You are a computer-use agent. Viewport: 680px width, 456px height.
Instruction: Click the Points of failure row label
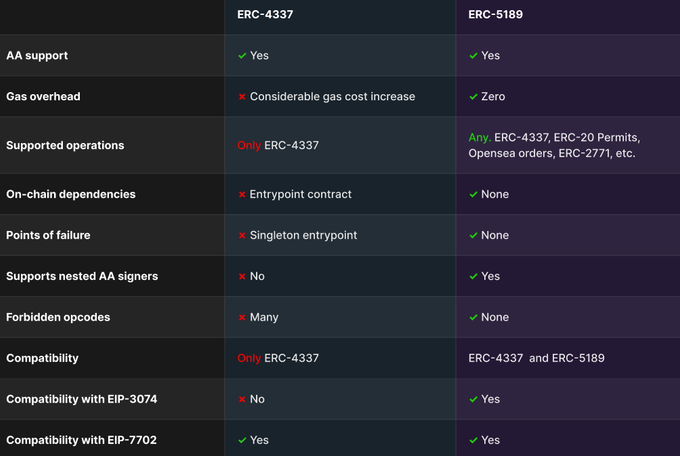pyautogui.click(x=48, y=235)
